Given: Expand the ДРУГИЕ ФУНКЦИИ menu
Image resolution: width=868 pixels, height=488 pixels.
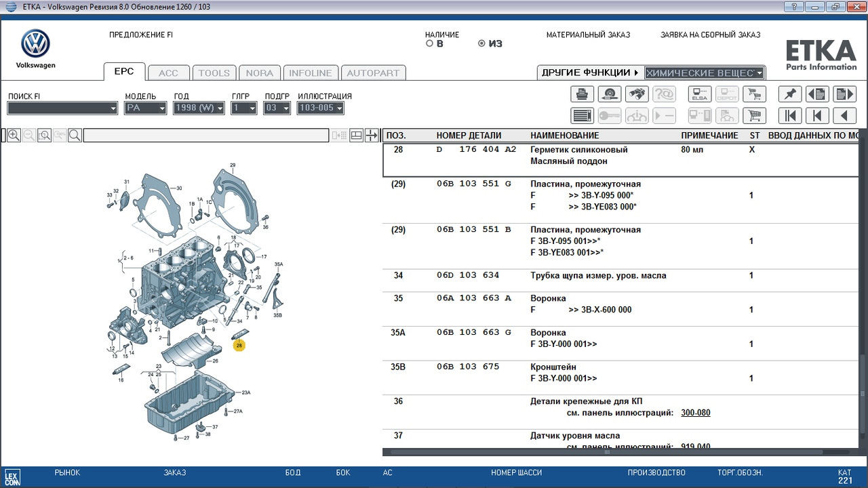Looking at the screenshot, I should click(590, 73).
